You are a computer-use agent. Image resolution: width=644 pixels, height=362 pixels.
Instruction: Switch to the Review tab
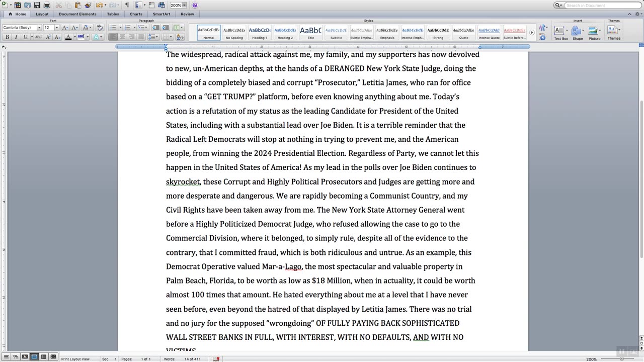point(187,14)
